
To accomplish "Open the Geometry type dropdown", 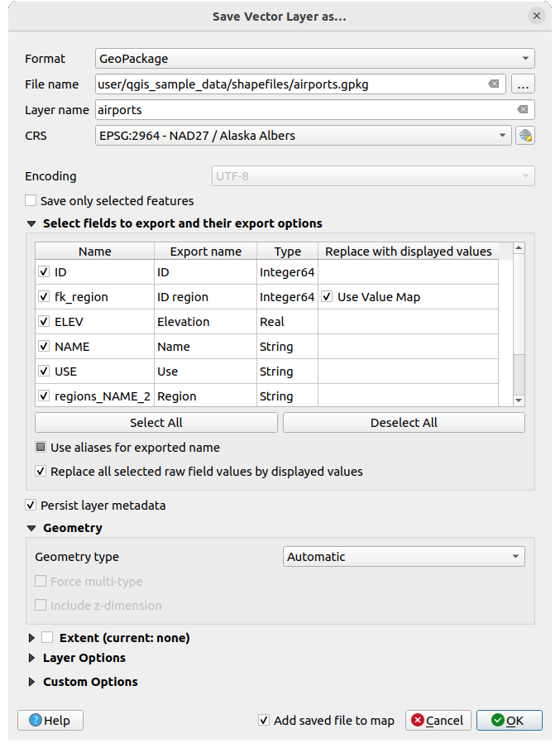I will (x=404, y=557).
